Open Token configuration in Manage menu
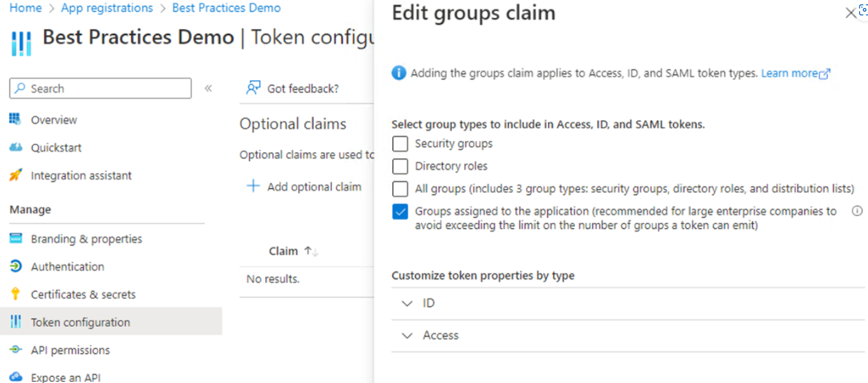 (80, 322)
